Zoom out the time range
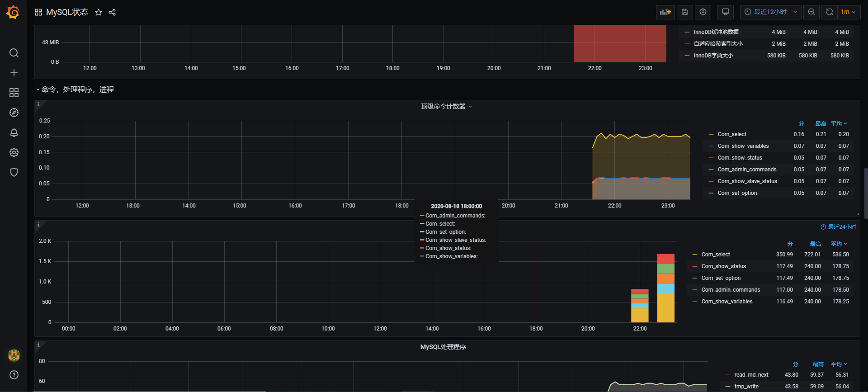Image resolution: width=868 pixels, height=392 pixels. pyautogui.click(x=811, y=12)
